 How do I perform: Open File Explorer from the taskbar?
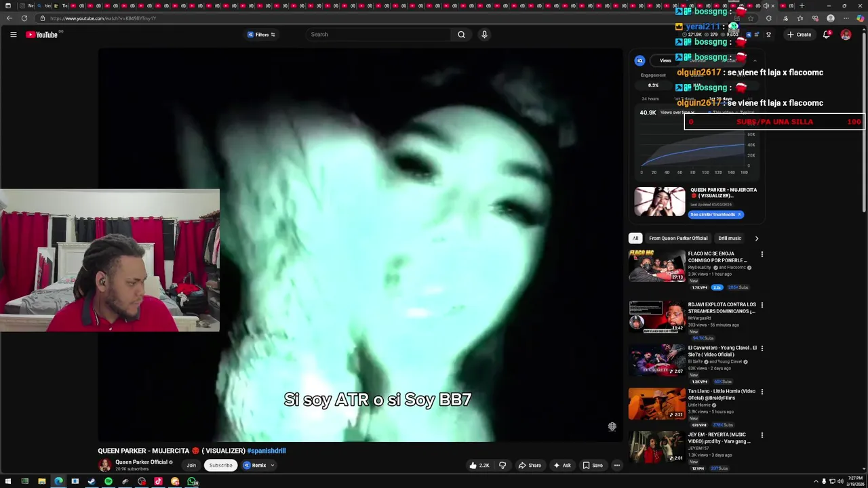click(41, 482)
